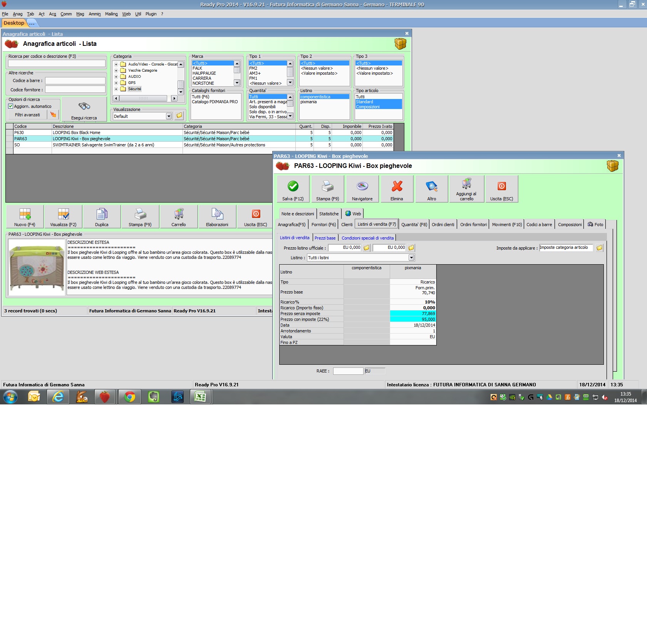The image size is (647, 644).
Task: Click the folder icon after second Prezzo listino field
Action: [x=411, y=248]
